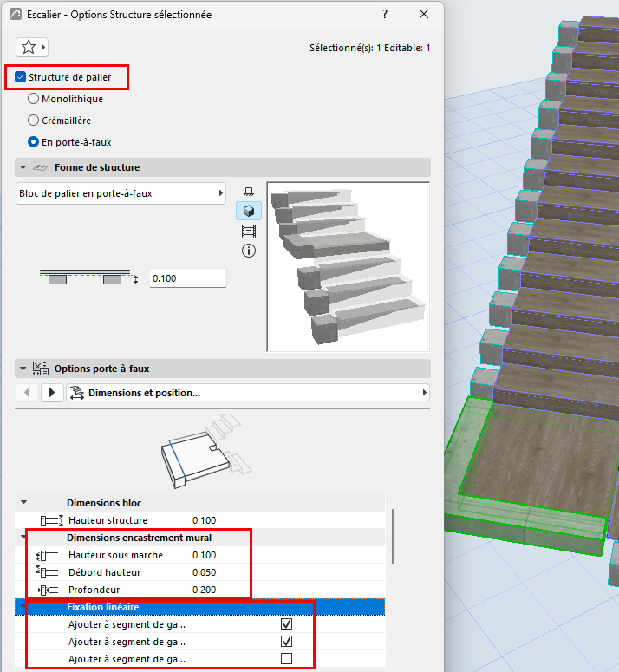This screenshot has width=619, height=672.
Task: Open the Favorites star button
Action: point(32,47)
